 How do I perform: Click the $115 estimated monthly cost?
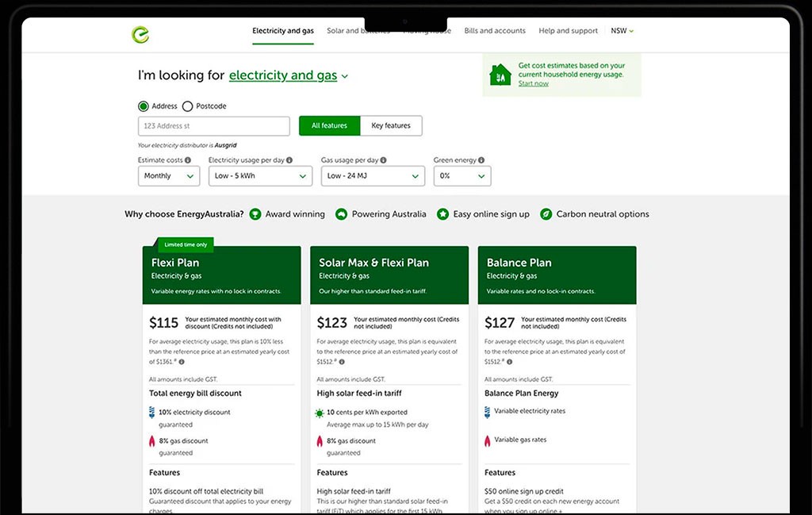tap(163, 323)
